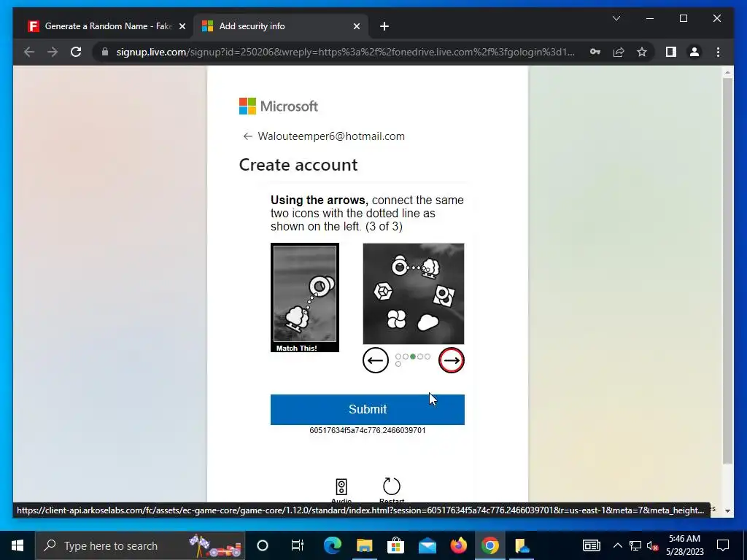The image size is (747, 560).
Task: Open a new browser tab
Action: click(384, 26)
